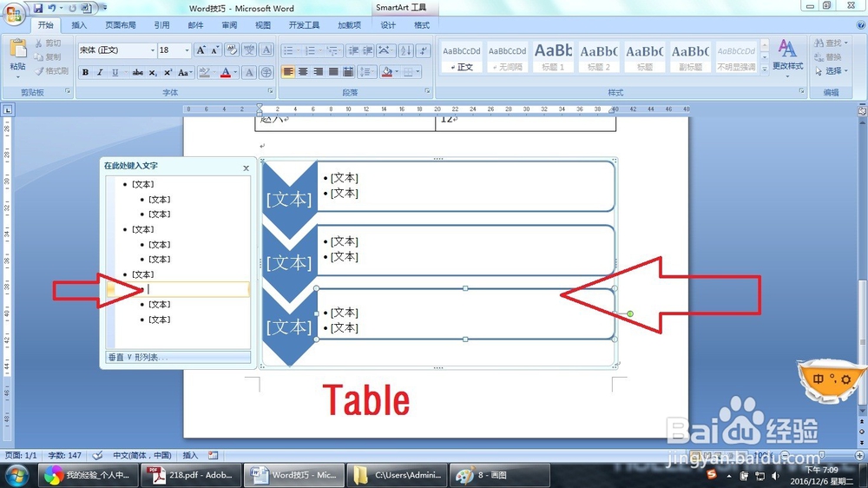Viewport: 868px width, 488px height.
Task: Set left text alignment
Action: (288, 72)
